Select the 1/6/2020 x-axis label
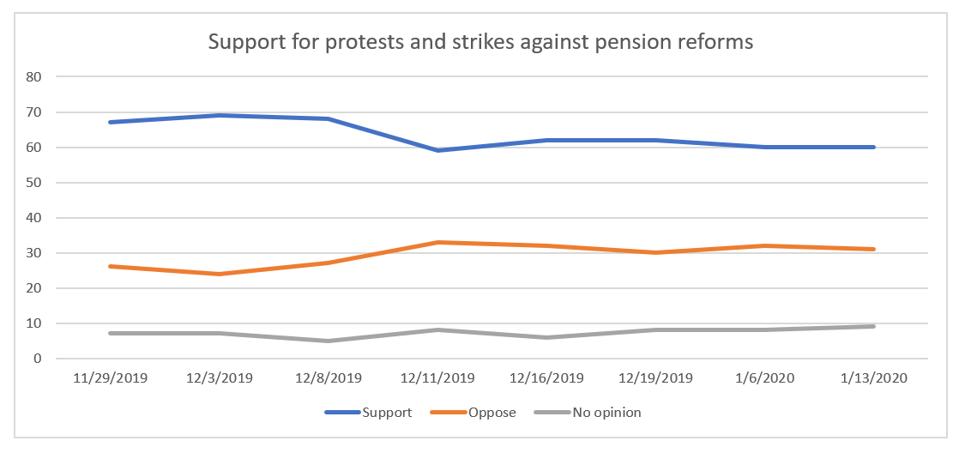The image size is (959, 453). point(765,379)
